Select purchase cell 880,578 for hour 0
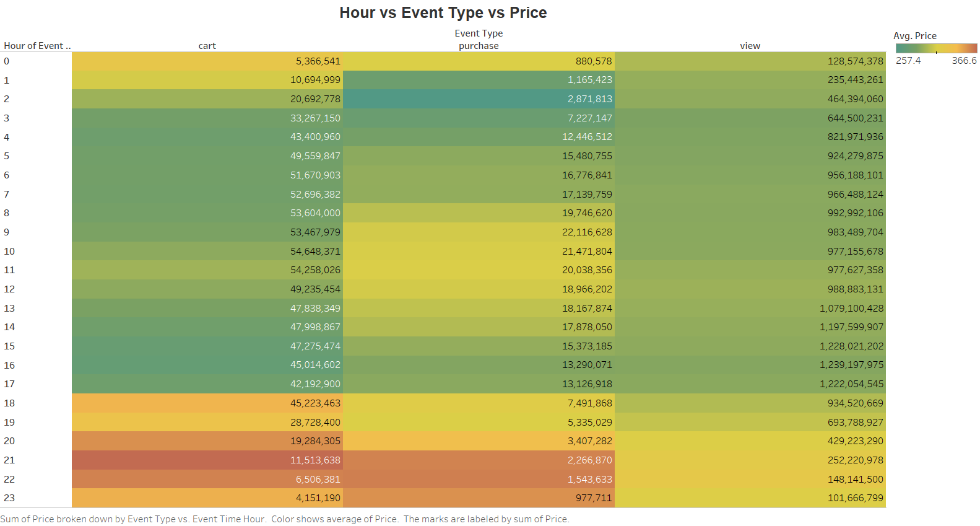Image resolution: width=980 pixels, height=526 pixels. (479, 61)
